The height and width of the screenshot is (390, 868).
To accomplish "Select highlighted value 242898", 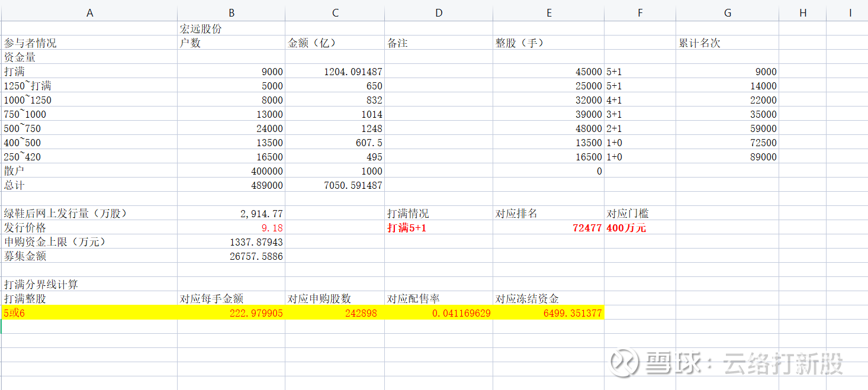I will (x=335, y=312).
